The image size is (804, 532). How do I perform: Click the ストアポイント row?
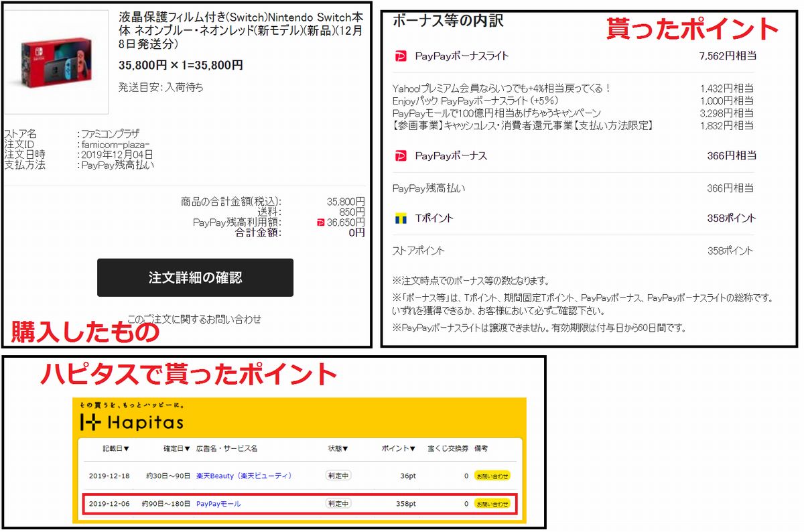click(573, 251)
